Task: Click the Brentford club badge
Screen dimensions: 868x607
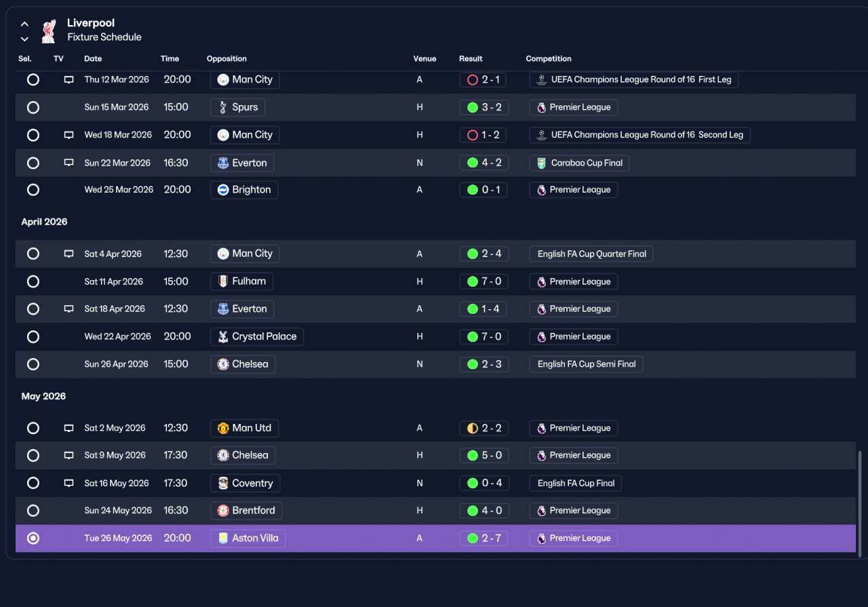Action: coord(223,511)
